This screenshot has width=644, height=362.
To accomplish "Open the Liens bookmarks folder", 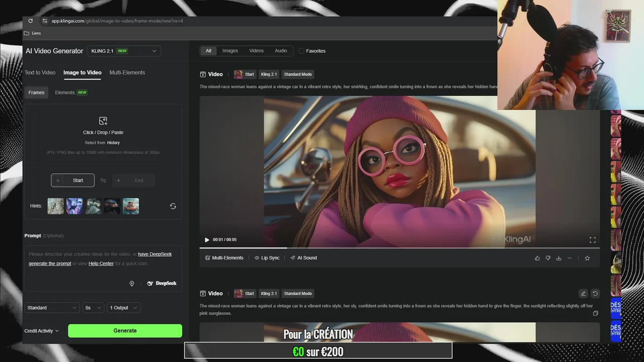I will (x=32, y=33).
